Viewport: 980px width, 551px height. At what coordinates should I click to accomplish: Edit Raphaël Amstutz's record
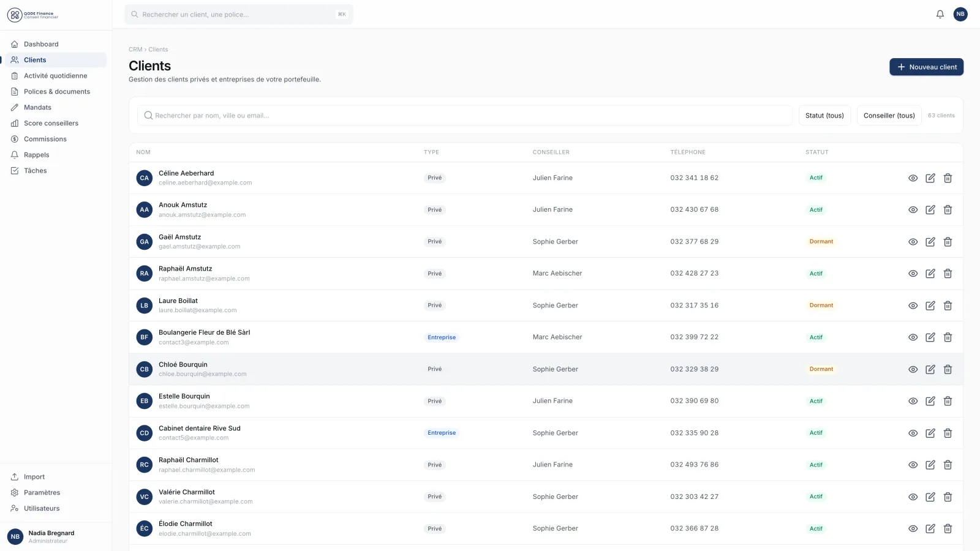pyautogui.click(x=930, y=274)
